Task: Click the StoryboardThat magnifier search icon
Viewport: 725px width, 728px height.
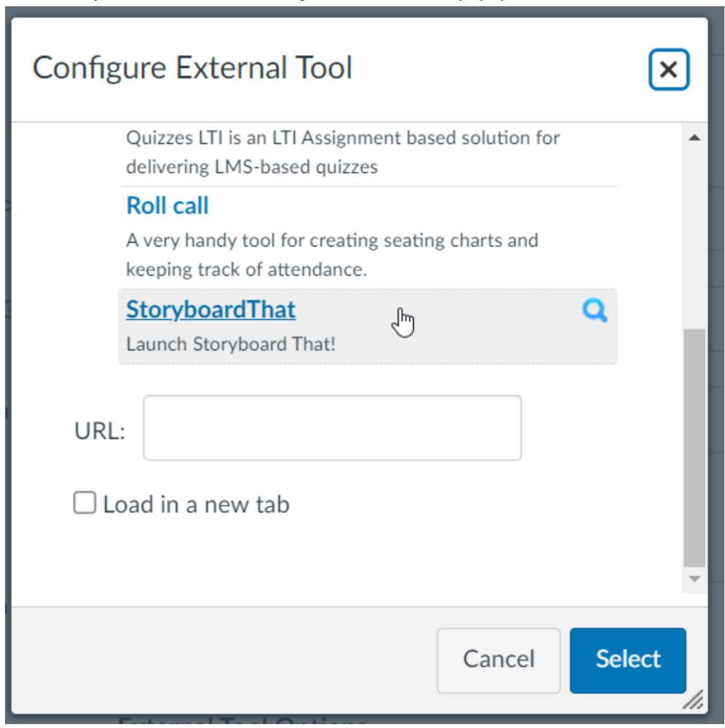Action: [x=595, y=311]
